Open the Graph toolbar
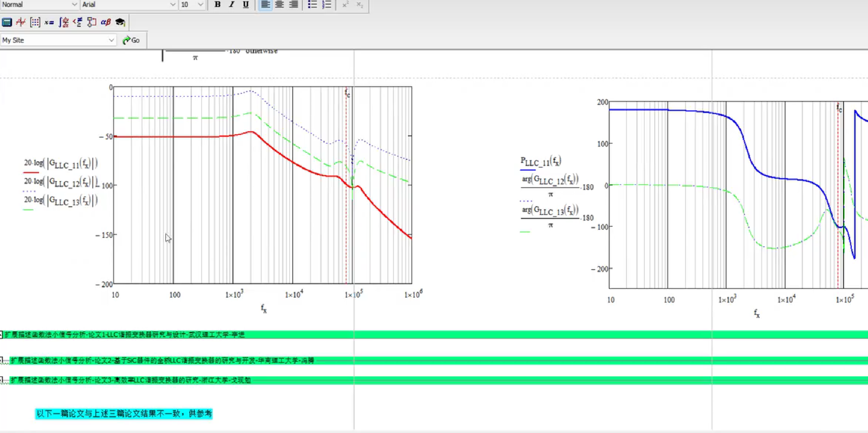This screenshot has height=433, width=868. click(21, 22)
